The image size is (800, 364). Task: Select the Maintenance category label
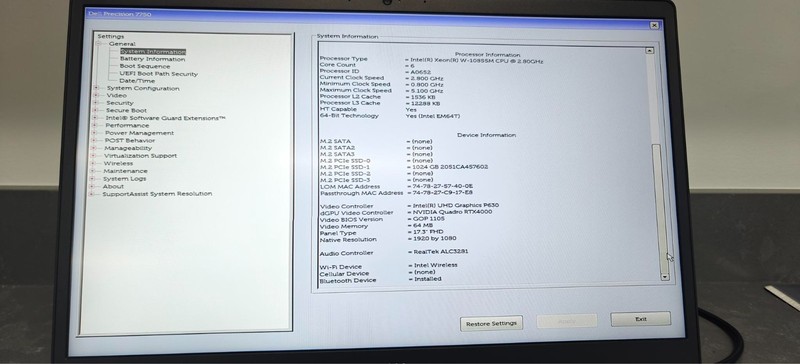click(x=126, y=171)
